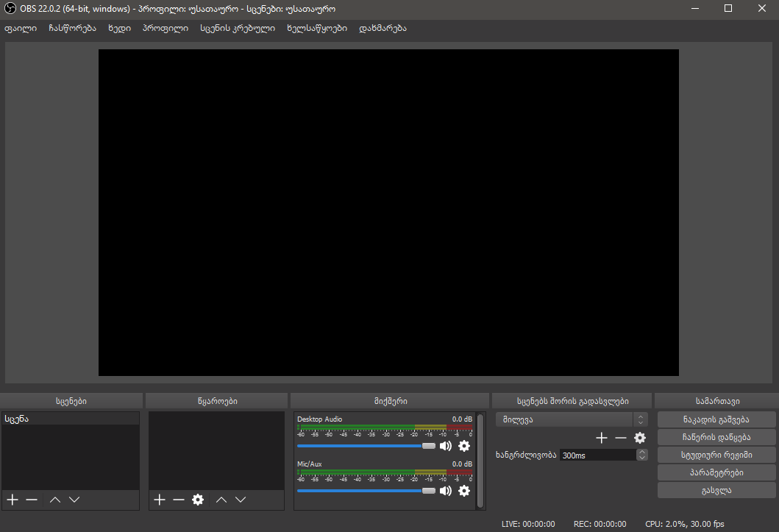779x532 pixels.
Task: Move source down with arrow icon
Action: (241, 500)
